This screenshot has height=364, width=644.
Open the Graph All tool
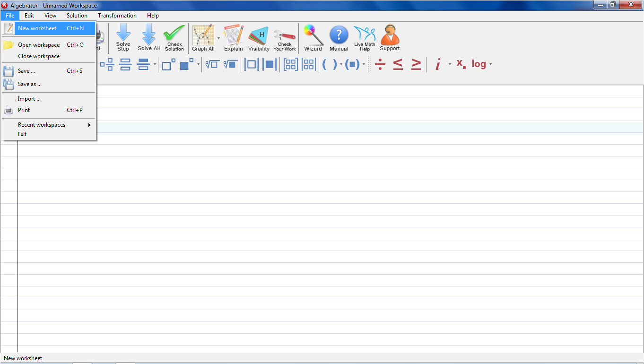click(x=203, y=38)
